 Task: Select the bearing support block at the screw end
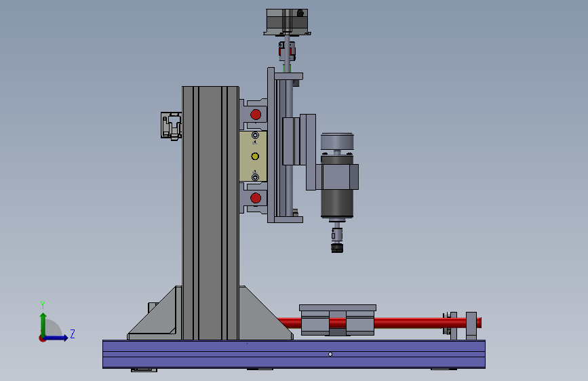click(471, 326)
